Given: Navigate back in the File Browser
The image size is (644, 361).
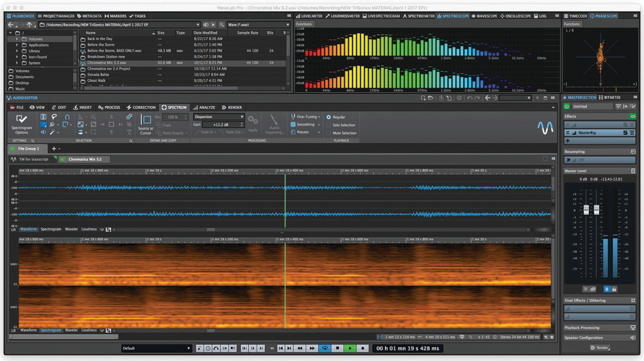Looking at the screenshot, I should pos(11,25).
